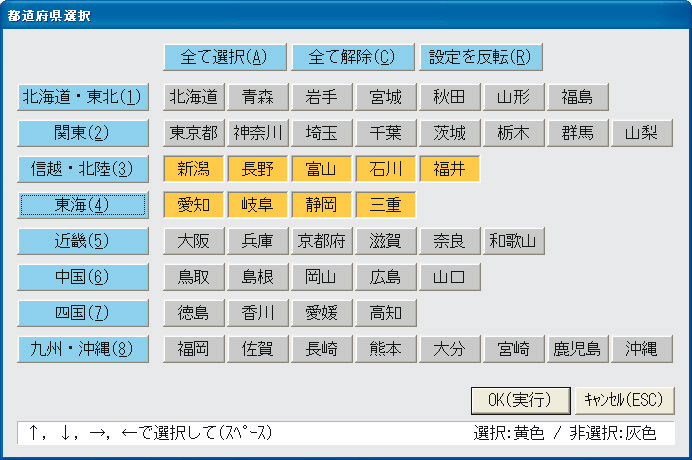692x460 pixels.
Task: Deselect the highlighted 新潟 prefecture
Action: tap(193, 169)
